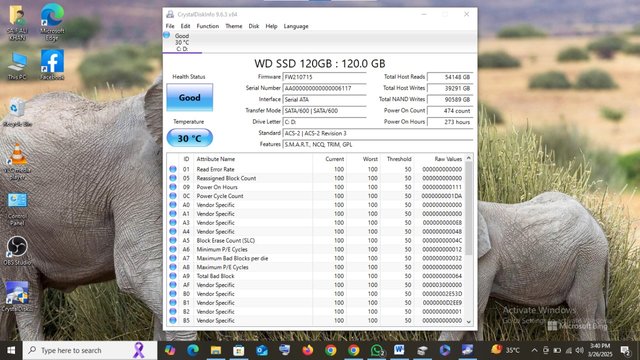Image resolution: width=640 pixels, height=360 pixels.
Task: Click the Transfer Mode field SATA/600
Action: pos(324,111)
